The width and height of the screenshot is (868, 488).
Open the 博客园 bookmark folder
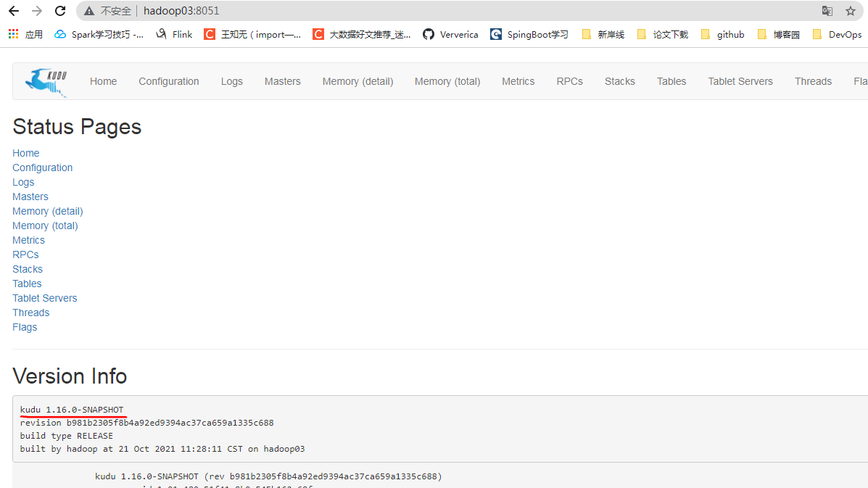779,34
